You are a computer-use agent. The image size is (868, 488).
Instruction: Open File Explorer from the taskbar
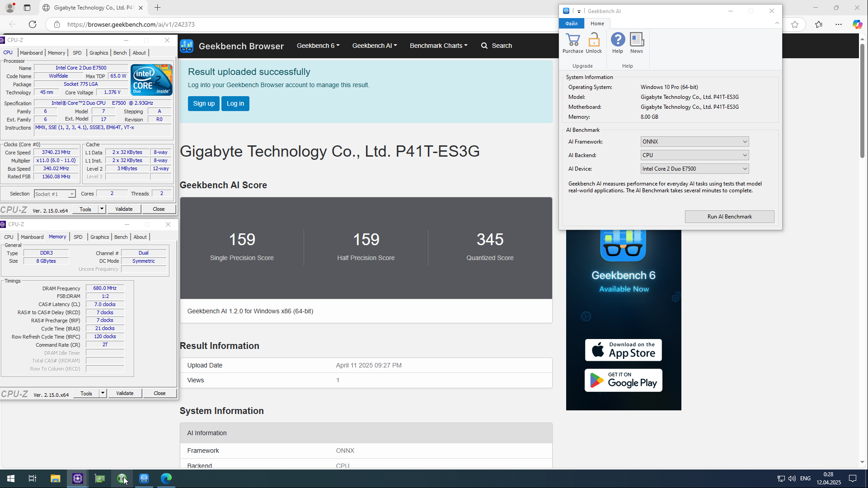[55, 479]
